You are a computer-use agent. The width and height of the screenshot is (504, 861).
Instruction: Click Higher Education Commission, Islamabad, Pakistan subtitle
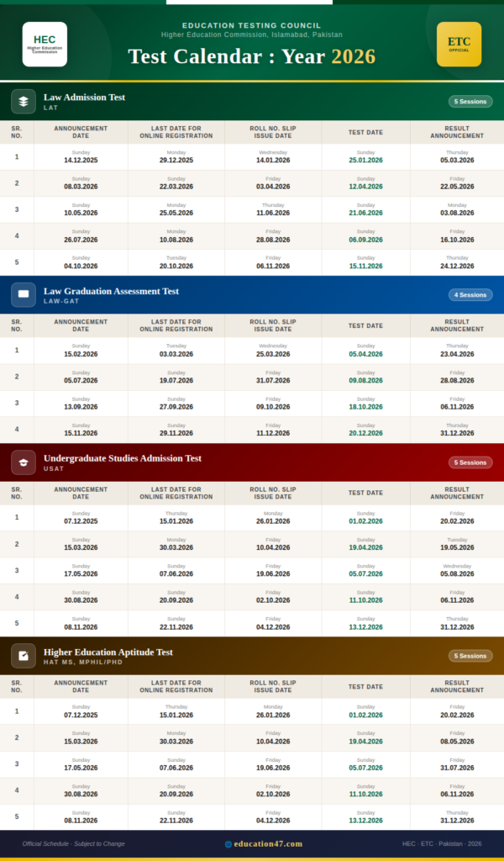click(x=252, y=34)
